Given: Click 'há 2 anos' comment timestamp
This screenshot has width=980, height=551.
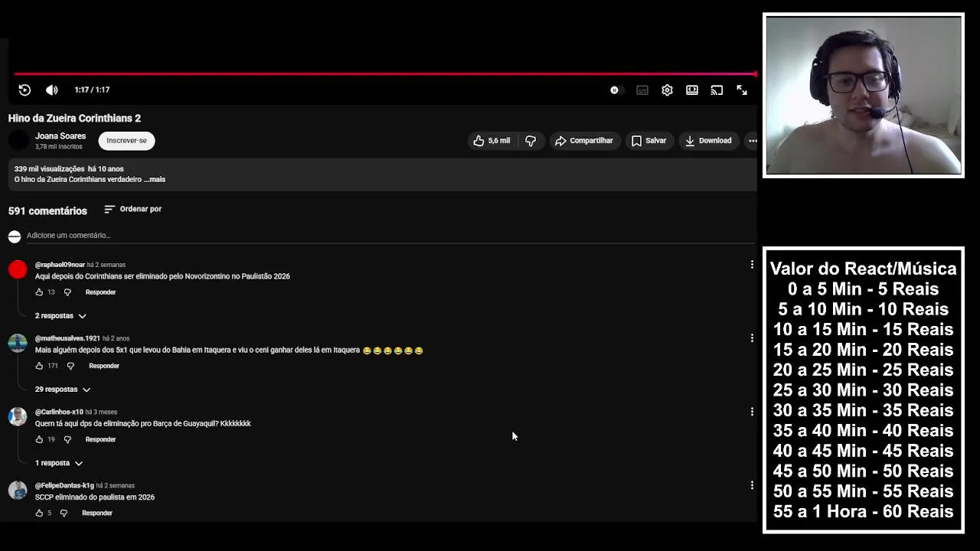Looking at the screenshot, I should pos(116,338).
